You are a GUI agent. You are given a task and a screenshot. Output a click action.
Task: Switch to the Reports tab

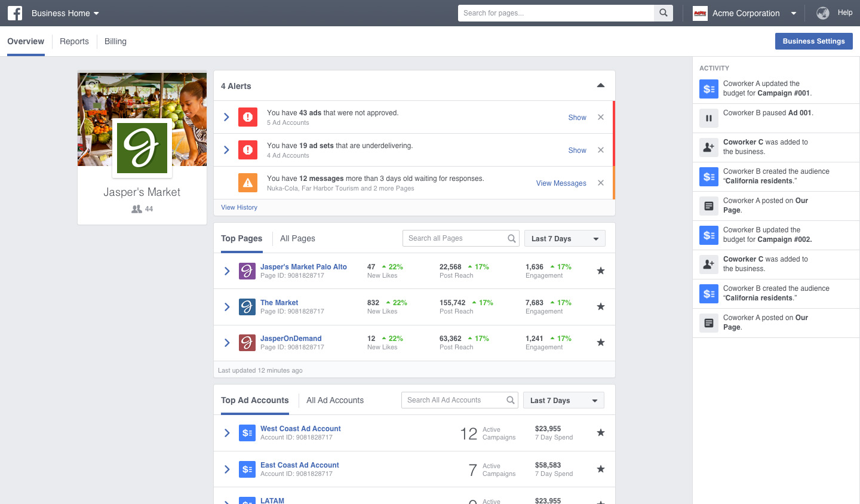click(x=74, y=41)
